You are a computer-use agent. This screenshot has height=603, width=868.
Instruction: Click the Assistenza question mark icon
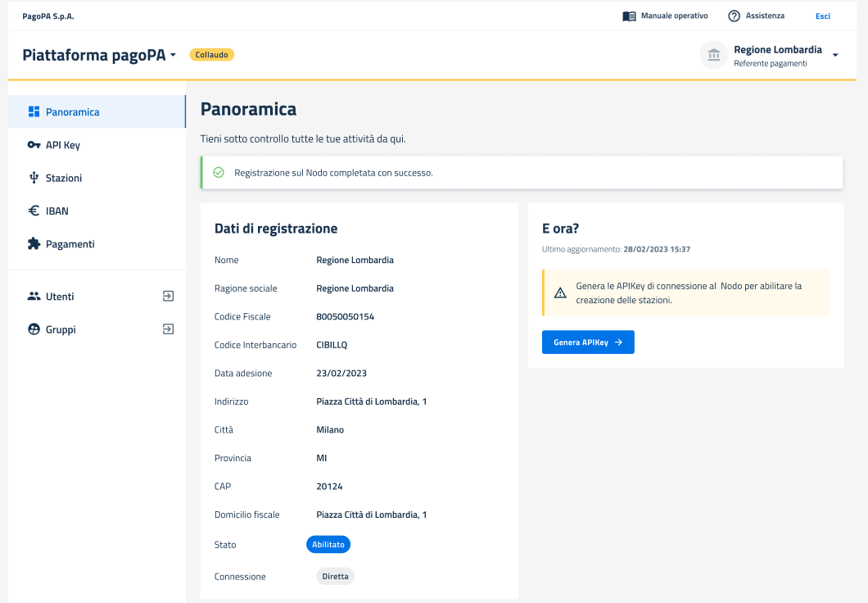(734, 16)
